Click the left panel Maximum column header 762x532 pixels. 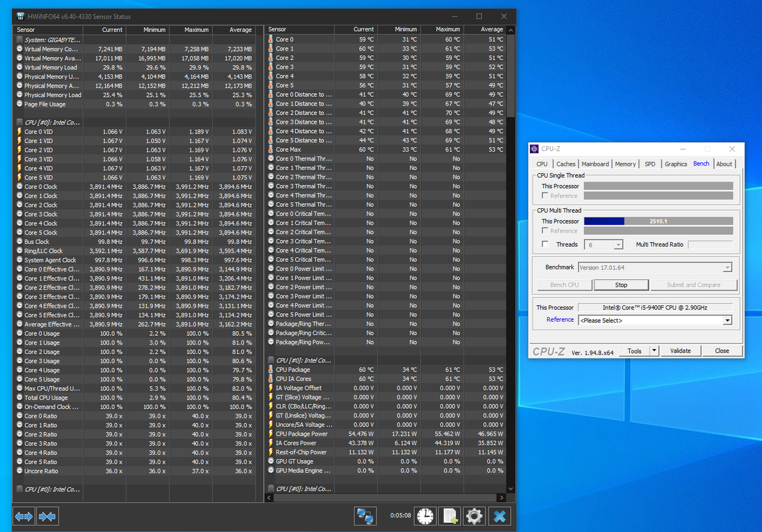pyautogui.click(x=190, y=30)
